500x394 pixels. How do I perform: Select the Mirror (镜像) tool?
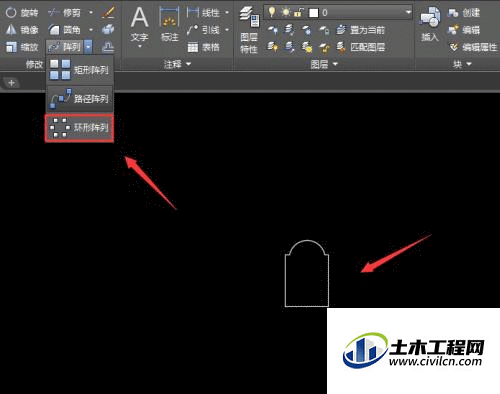pos(22,30)
